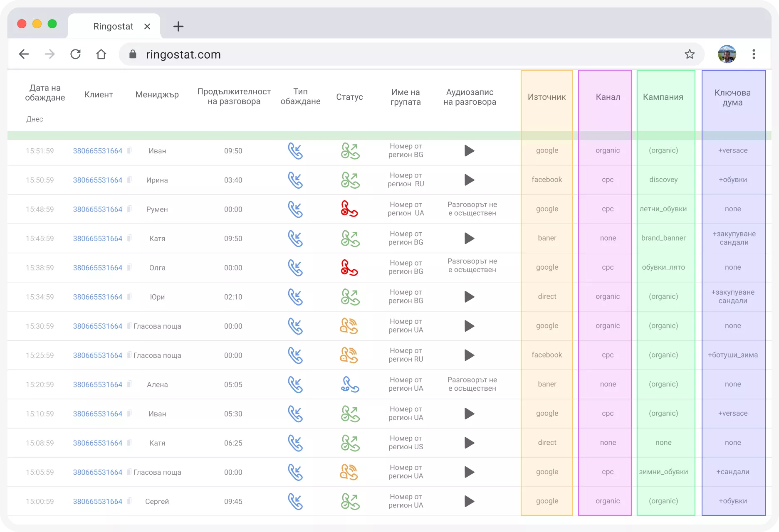Click the copy icon next to the 15:45:59 phone number
This screenshot has width=779, height=532.
[129, 238]
